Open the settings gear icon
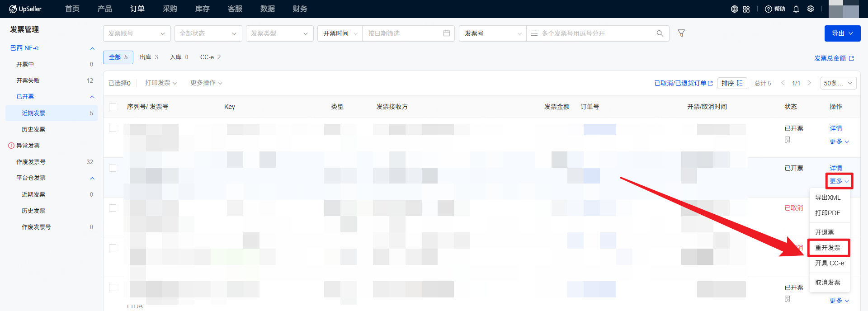868x311 pixels. click(811, 9)
